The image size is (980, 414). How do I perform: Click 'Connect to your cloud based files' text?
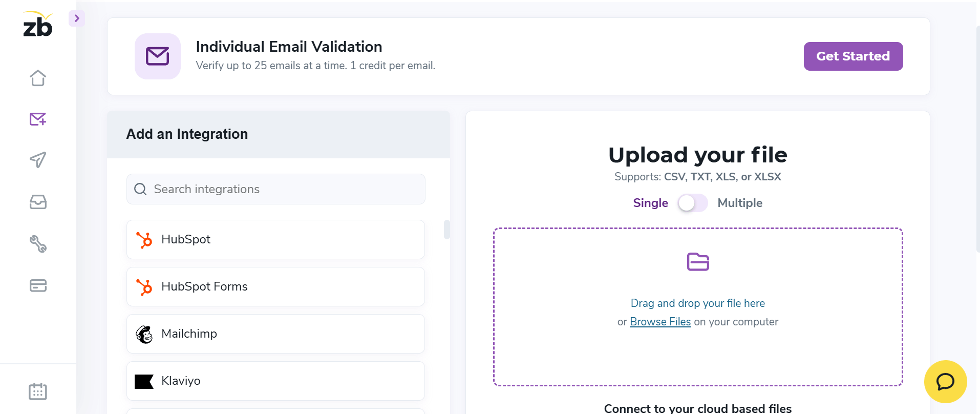[x=698, y=408]
